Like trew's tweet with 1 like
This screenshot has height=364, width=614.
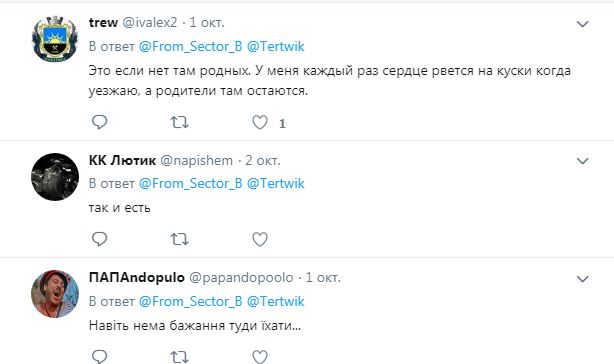(x=260, y=123)
